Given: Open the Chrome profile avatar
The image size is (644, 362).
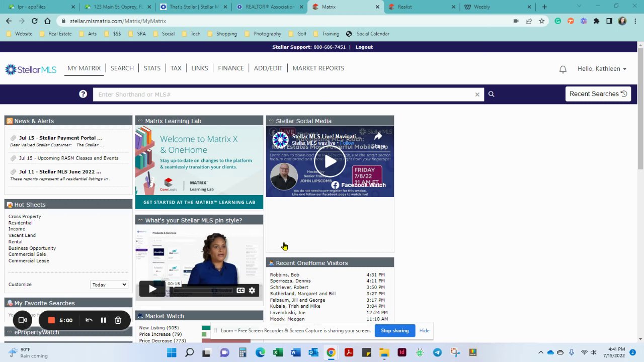Looking at the screenshot, I should (x=622, y=21).
